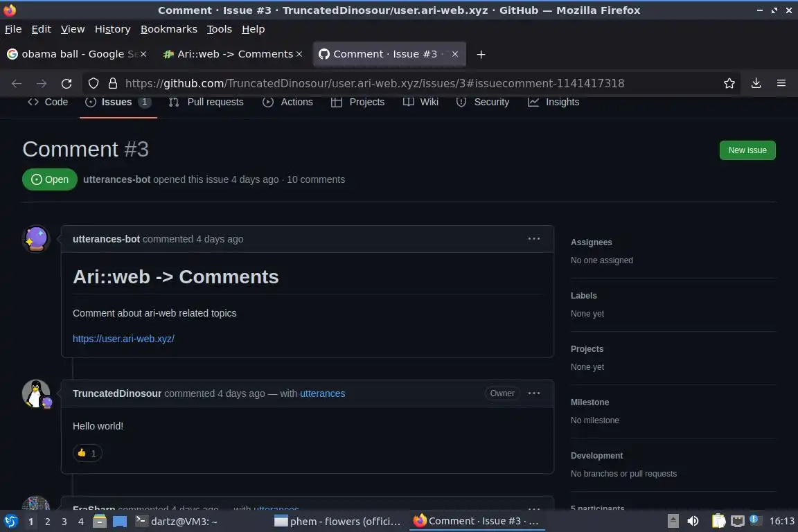Open the Actions tab

pyautogui.click(x=287, y=102)
